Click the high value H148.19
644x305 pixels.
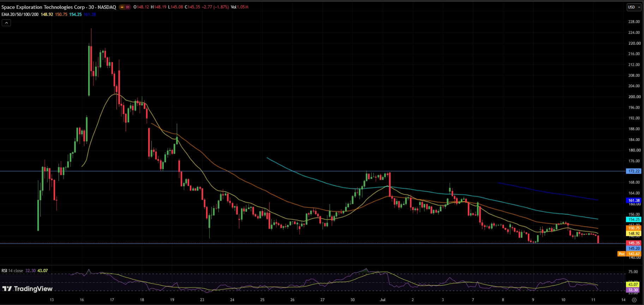[158, 7]
